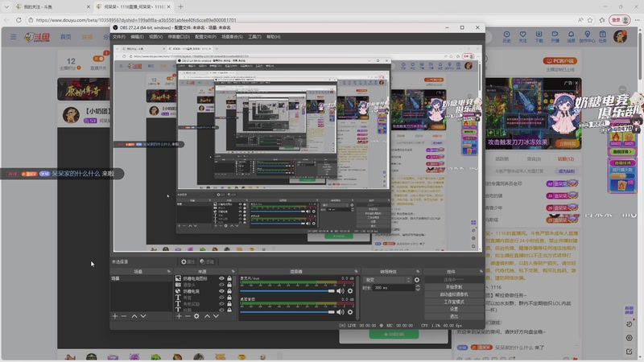Open OBS 设置 settings button
The height and width of the screenshot is (362, 644).
click(453, 309)
